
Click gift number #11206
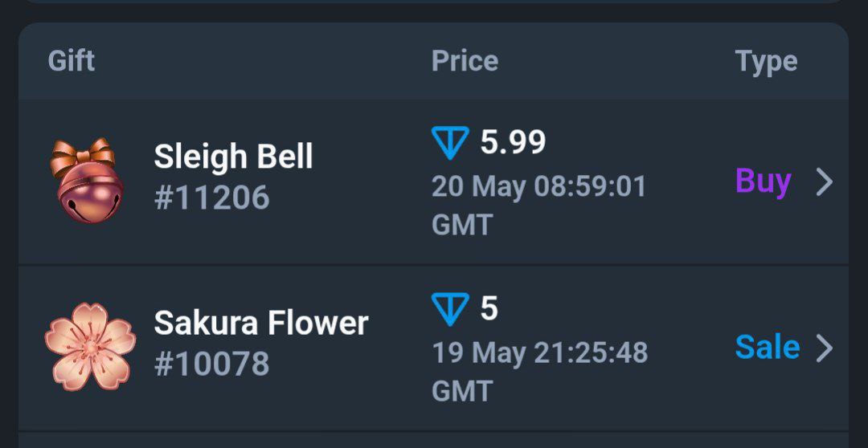212,198
